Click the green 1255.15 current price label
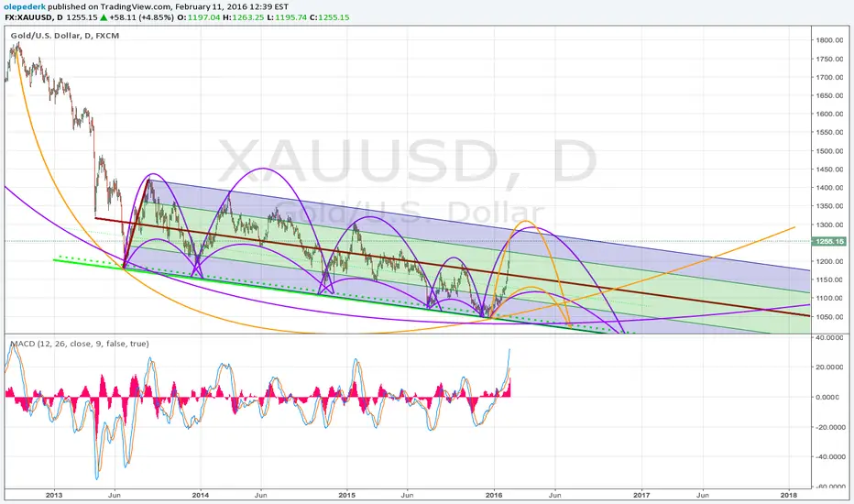This screenshot has height=504, width=854. tap(829, 241)
